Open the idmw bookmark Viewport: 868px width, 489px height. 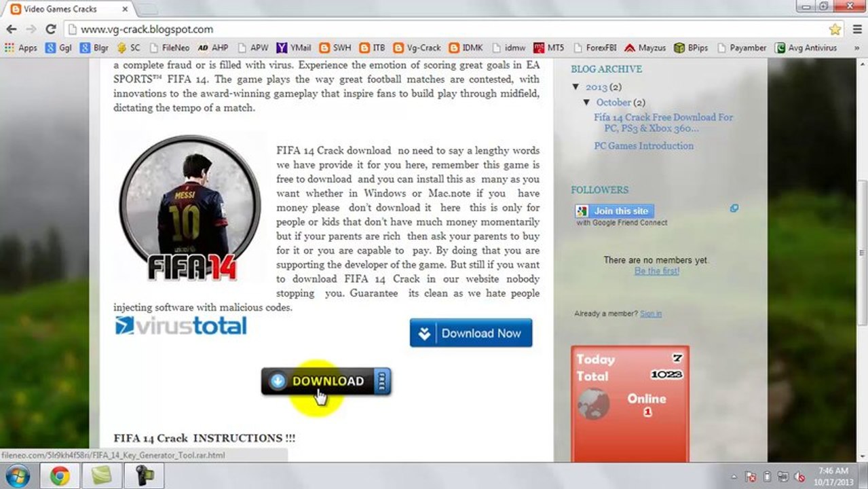[509, 48]
